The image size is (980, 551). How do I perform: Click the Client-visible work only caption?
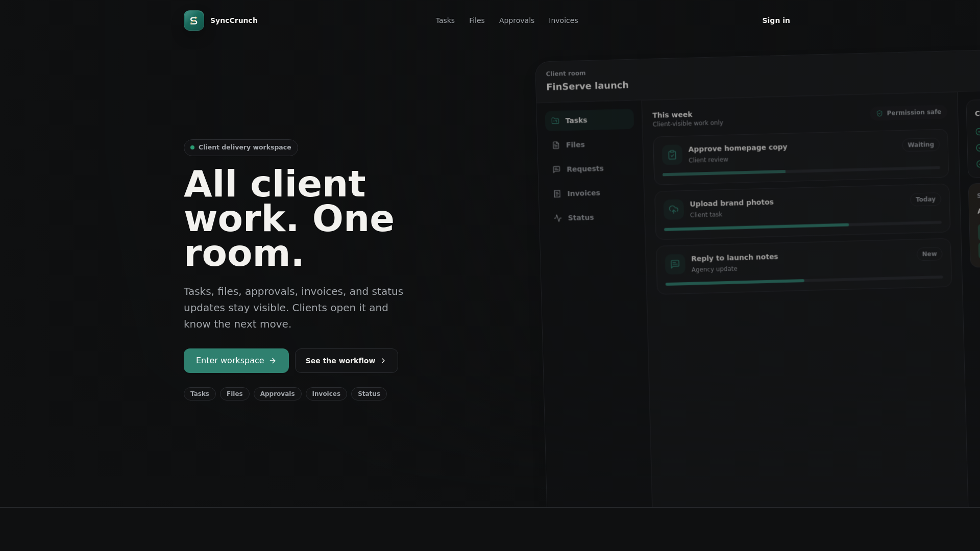click(688, 123)
